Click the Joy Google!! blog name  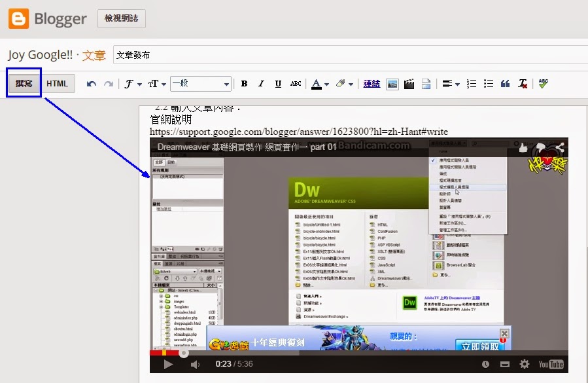[x=40, y=55]
